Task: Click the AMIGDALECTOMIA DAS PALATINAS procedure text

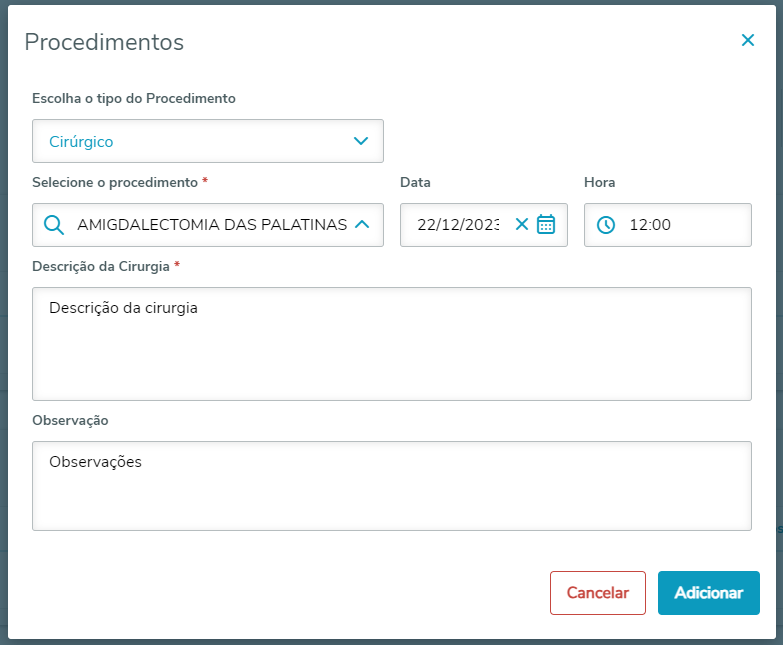Action: click(212, 225)
